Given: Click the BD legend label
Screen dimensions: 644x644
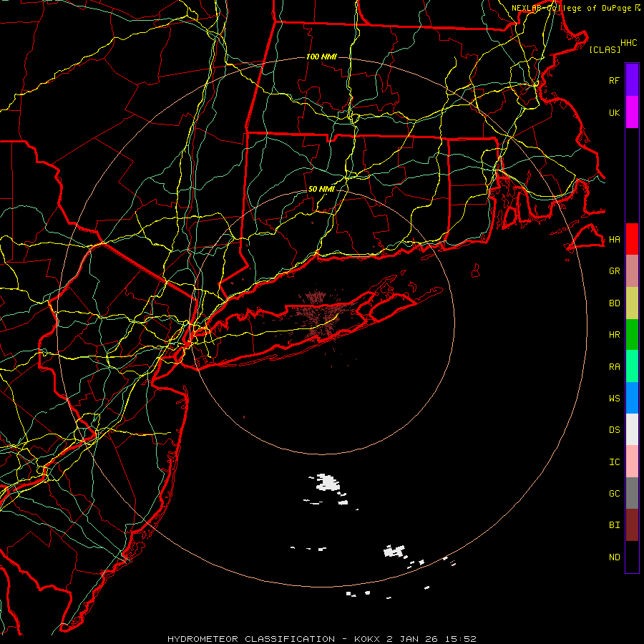Looking at the screenshot, I should (x=614, y=303).
